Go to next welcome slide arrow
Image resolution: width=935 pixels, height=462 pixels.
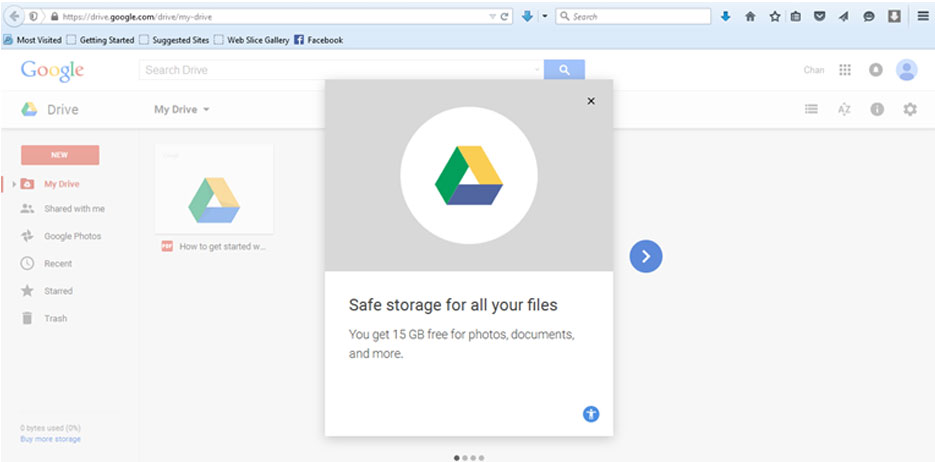[646, 257]
